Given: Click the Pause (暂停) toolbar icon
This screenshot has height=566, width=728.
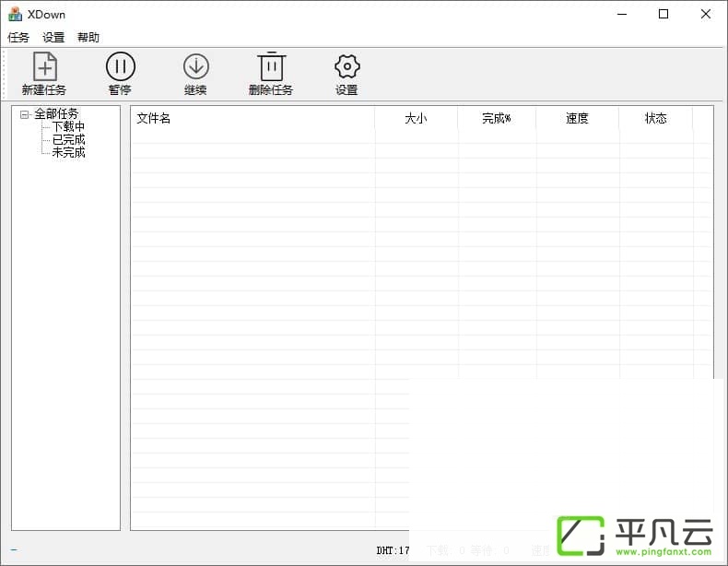Looking at the screenshot, I should [120, 66].
